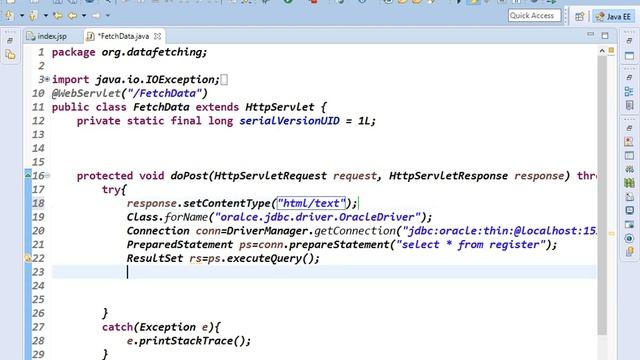
Task: Click the vertical editor scrollbar thumb
Action: click(602, 195)
